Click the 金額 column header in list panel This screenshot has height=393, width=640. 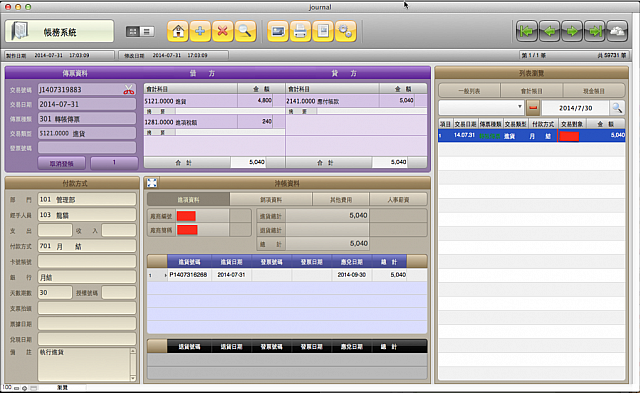point(605,124)
